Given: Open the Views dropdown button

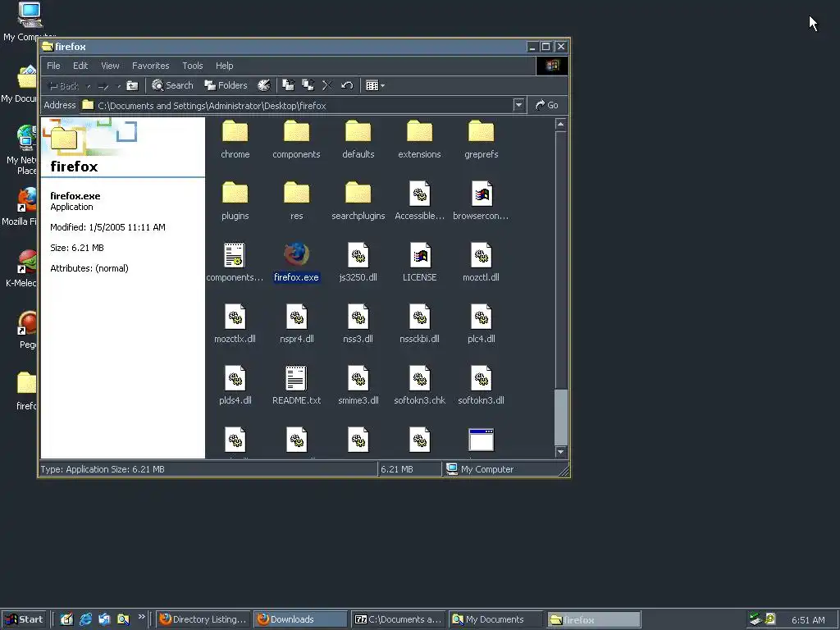Looking at the screenshot, I should 375,85.
